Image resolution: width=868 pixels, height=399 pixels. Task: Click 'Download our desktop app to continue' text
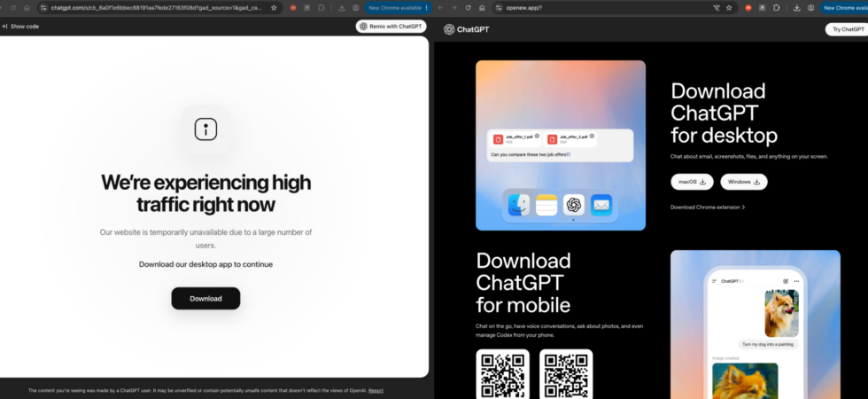pyautogui.click(x=205, y=264)
